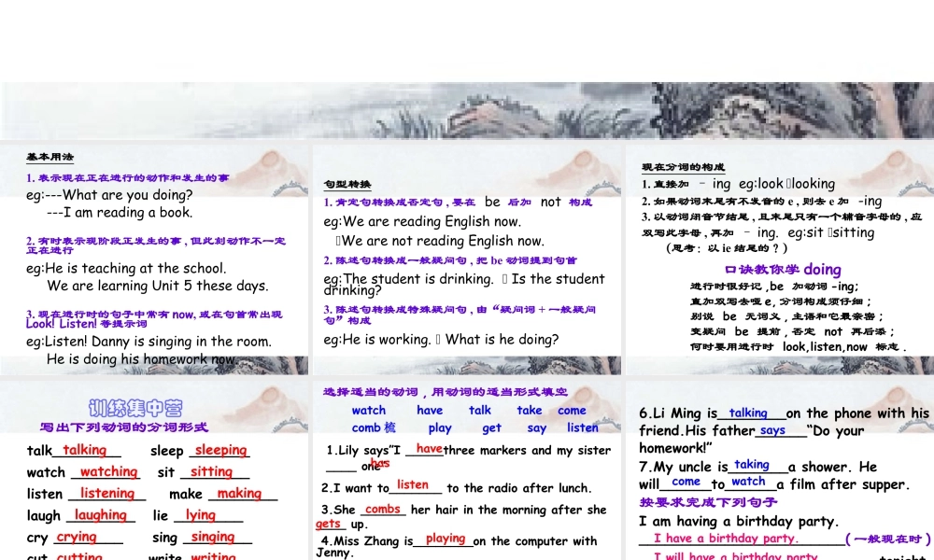Select the blue "says" answer after "His father"
Viewport: 934px width, 560px height.
coord(771,430)
